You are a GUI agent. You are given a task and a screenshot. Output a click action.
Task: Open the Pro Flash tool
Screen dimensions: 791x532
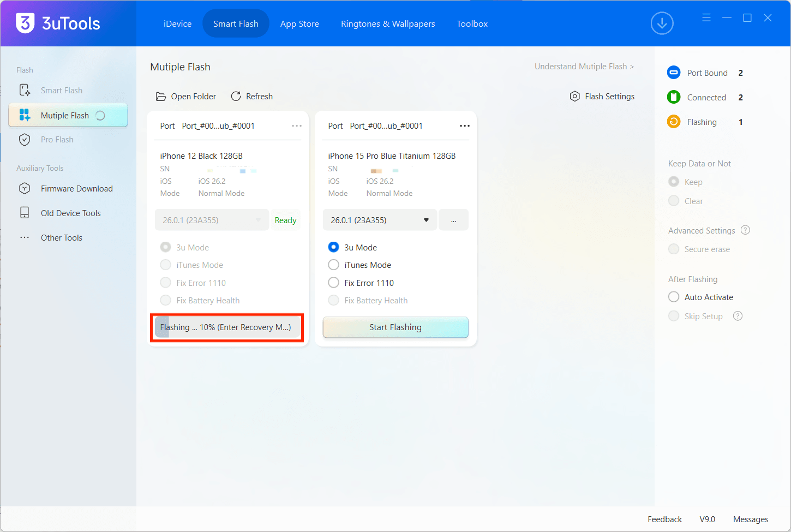tap(57, 139)
